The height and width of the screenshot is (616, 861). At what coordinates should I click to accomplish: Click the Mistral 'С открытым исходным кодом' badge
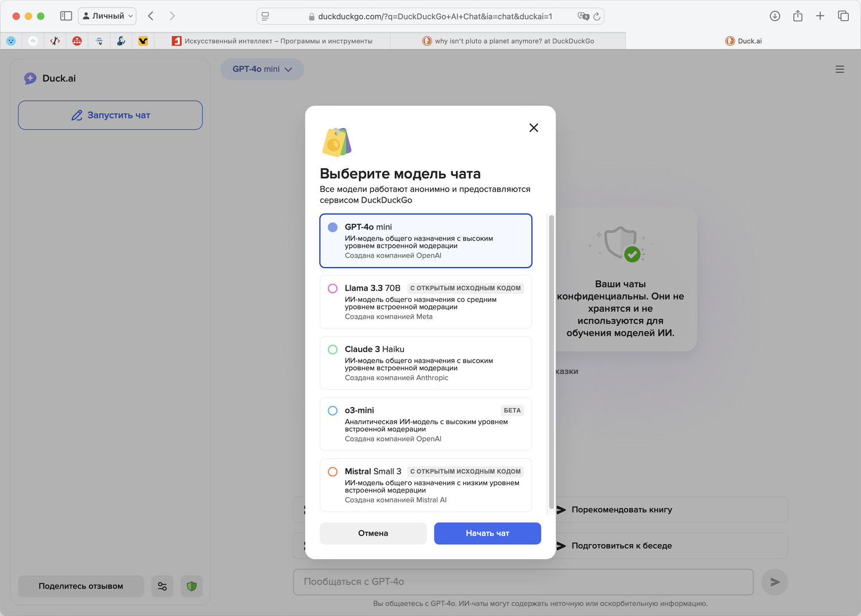[466, 472]
